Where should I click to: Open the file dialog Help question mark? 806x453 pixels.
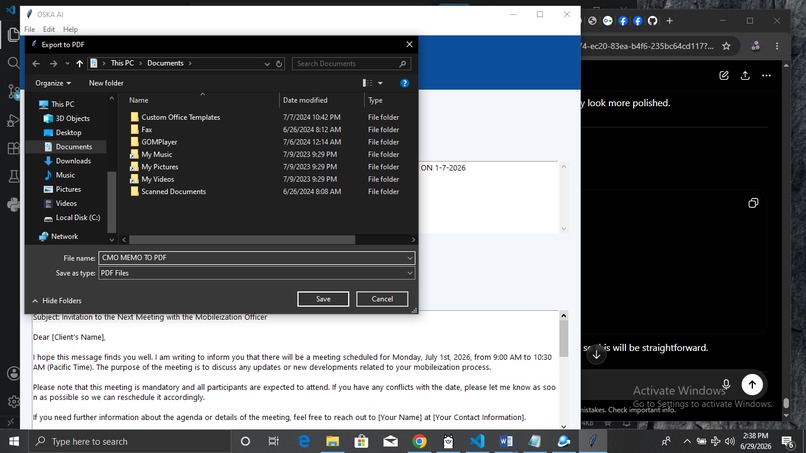tap(405, 83)
